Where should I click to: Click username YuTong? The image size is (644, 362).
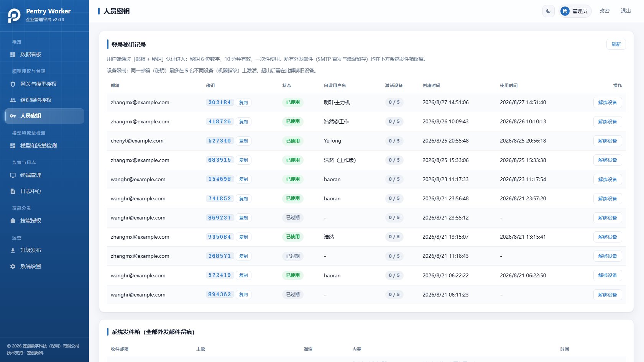click(332, 141)
